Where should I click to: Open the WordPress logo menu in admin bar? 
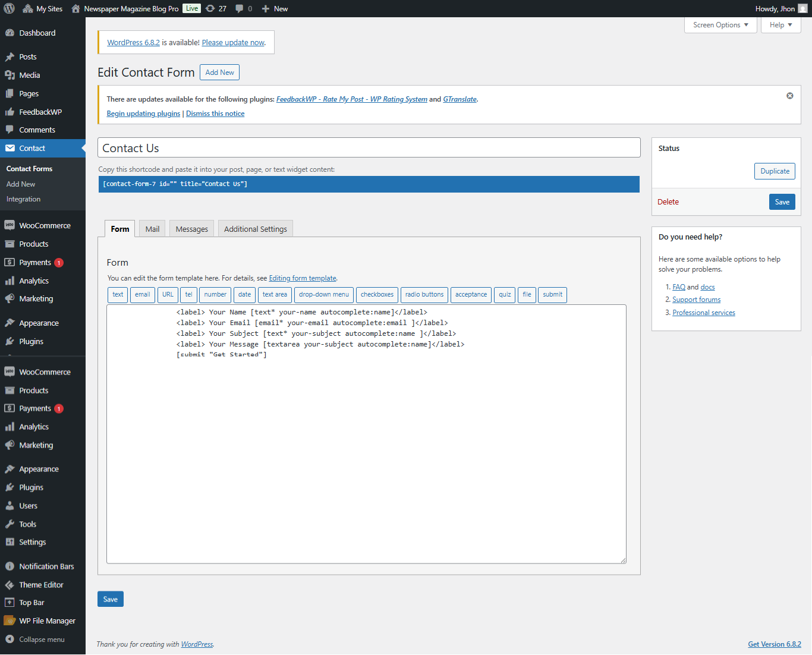pyautogui.click(x=9, y=8)
